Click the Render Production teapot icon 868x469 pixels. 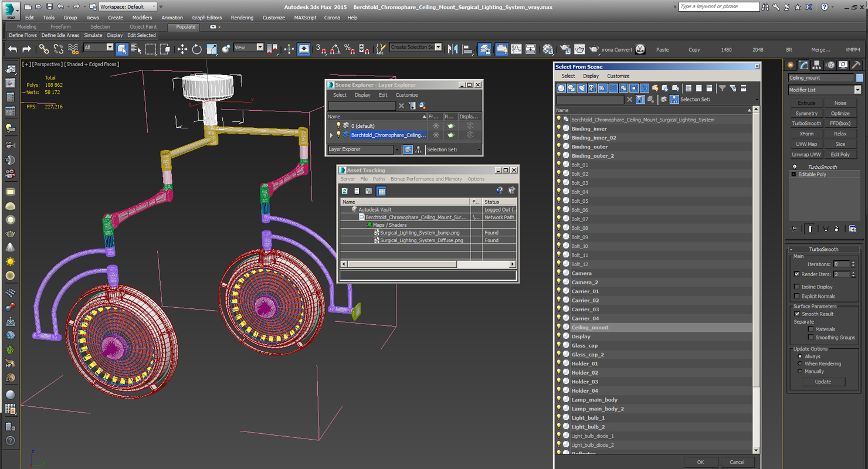click(x=594, y=49)
